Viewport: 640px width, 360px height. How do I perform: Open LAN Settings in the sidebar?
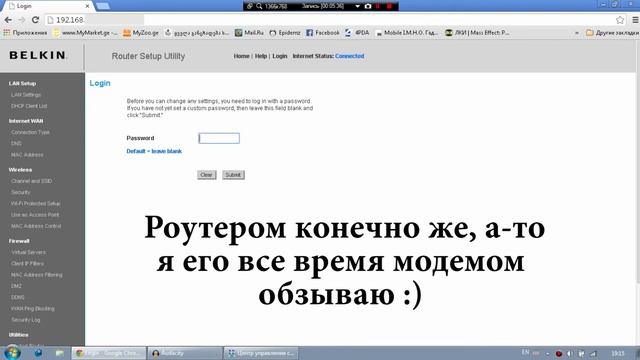(26, 95)
